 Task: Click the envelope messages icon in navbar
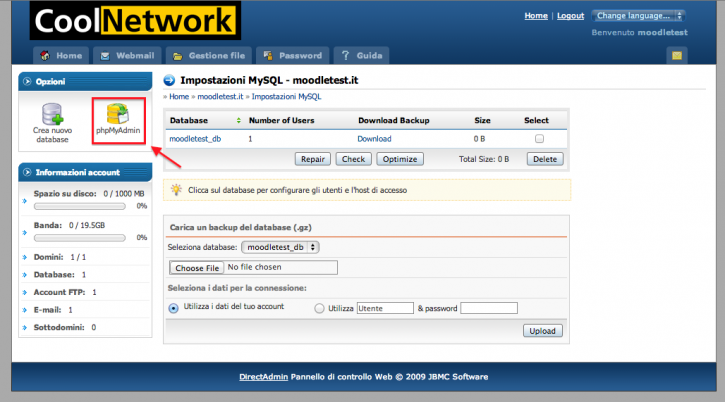(x=677, y=56)
